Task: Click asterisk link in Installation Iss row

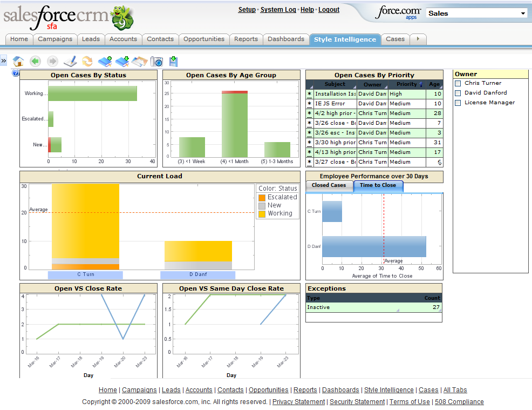Action: 309,94
